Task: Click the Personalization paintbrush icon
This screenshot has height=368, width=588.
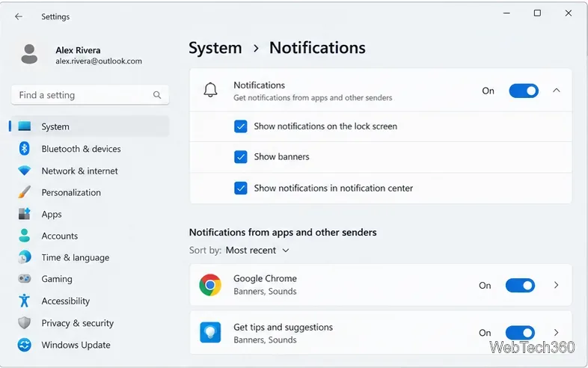Action: (25, 192)
